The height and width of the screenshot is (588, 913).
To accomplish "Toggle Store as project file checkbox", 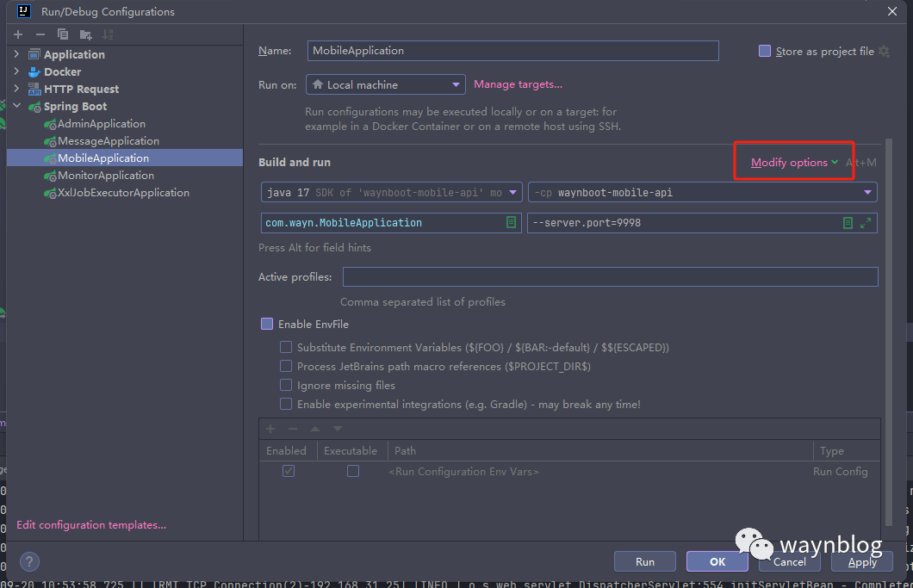I will [765, 52].
